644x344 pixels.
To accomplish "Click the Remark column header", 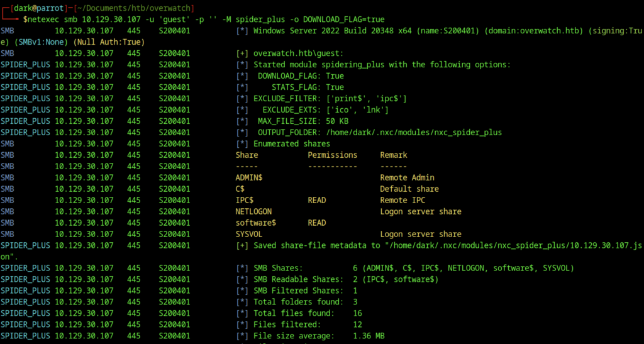I will click(394, 155).
